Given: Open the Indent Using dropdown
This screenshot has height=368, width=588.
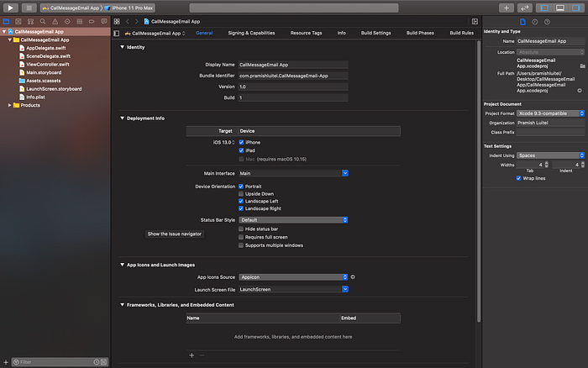Looking at the screenshot, I should [x=550, y=155].
